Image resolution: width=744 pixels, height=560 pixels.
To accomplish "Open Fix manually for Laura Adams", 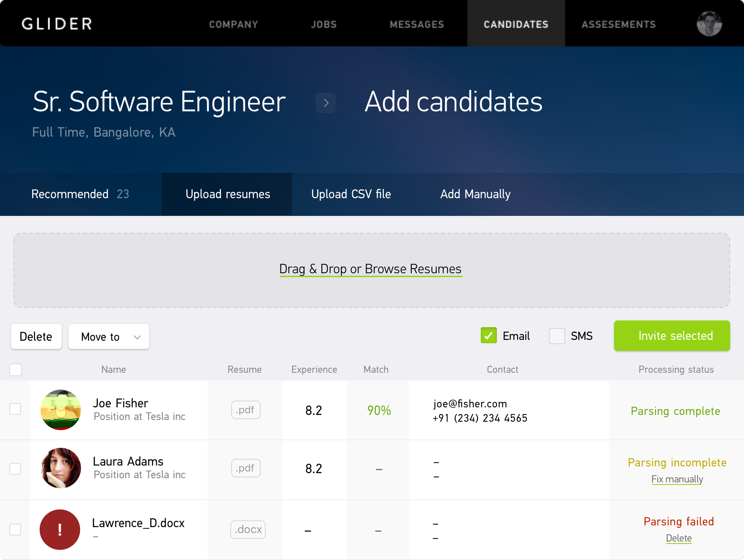I will point(677,479).
